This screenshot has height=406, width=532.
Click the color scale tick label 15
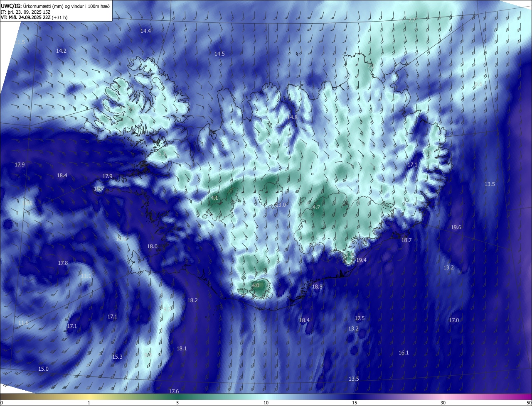355,403
